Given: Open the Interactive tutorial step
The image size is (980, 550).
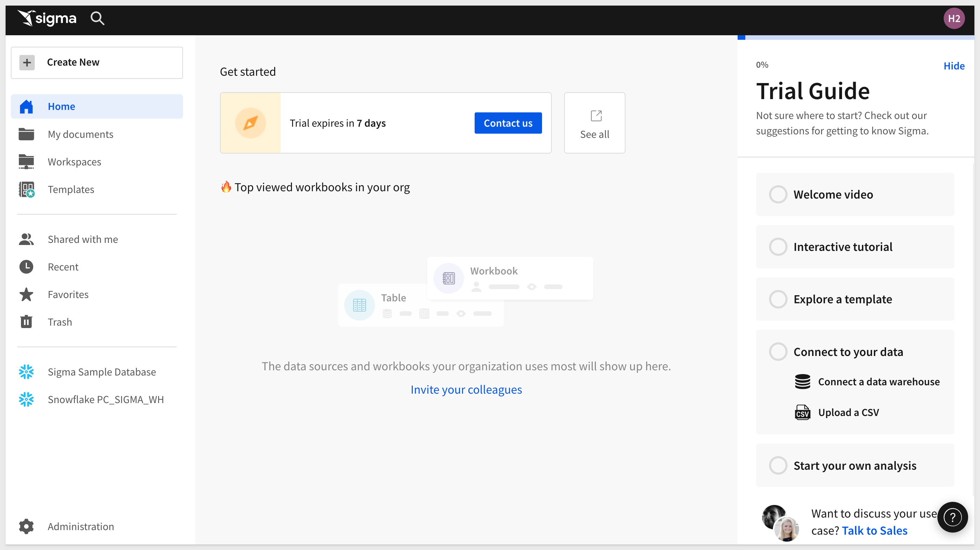Looking at the screenshot, I should [x=855, y=247].
